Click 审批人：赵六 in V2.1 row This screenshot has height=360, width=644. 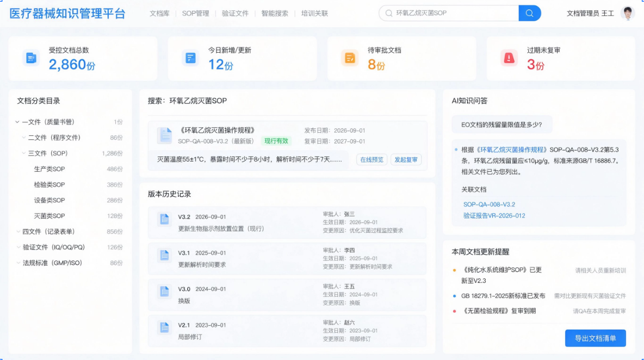click(338, 322)
